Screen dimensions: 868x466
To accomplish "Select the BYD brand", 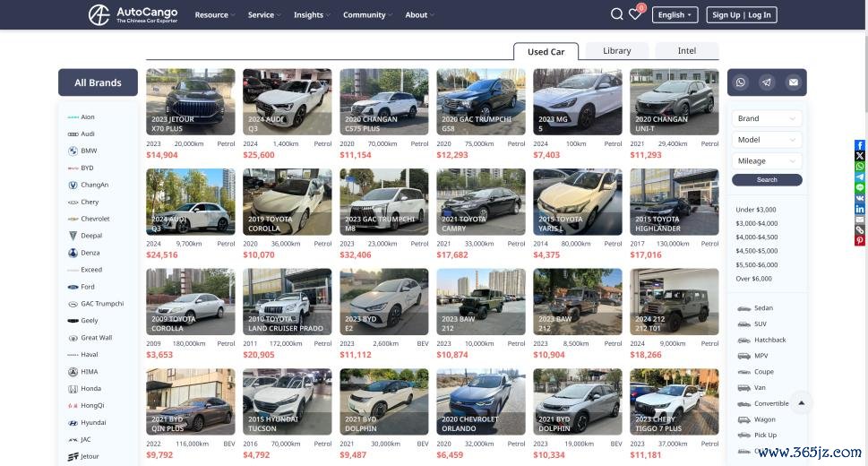I will (x=87, y=168).
